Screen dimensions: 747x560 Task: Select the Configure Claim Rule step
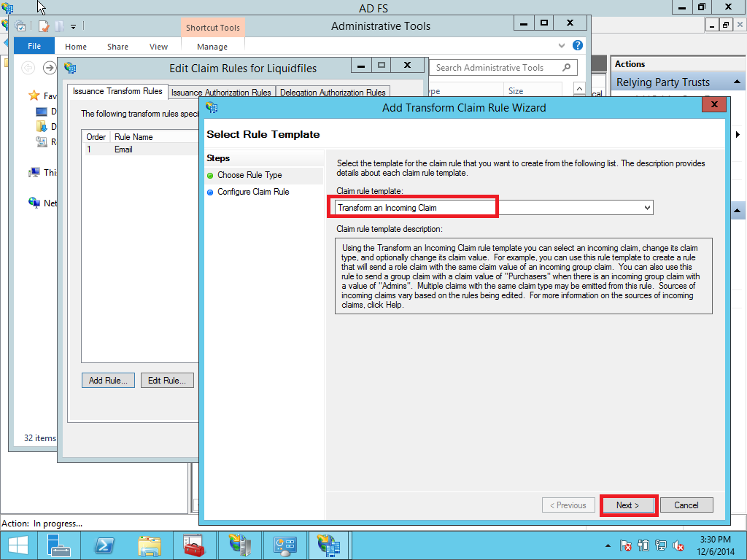pyautogui.click(x=253, y=192)
